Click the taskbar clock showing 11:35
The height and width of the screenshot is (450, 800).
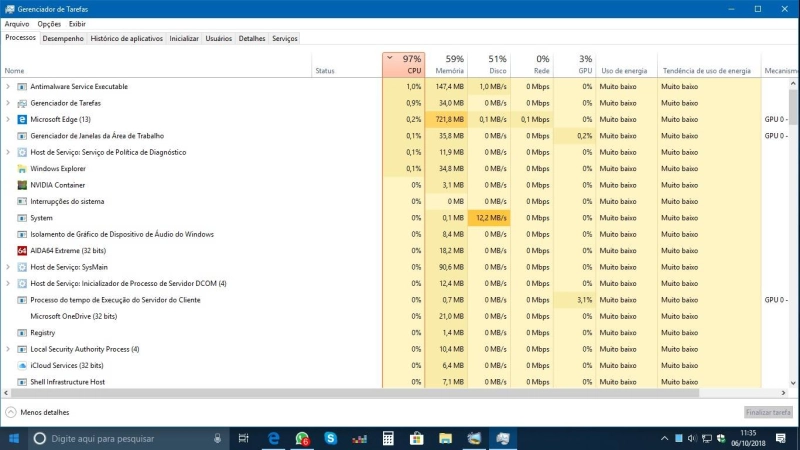coord(748,438)
